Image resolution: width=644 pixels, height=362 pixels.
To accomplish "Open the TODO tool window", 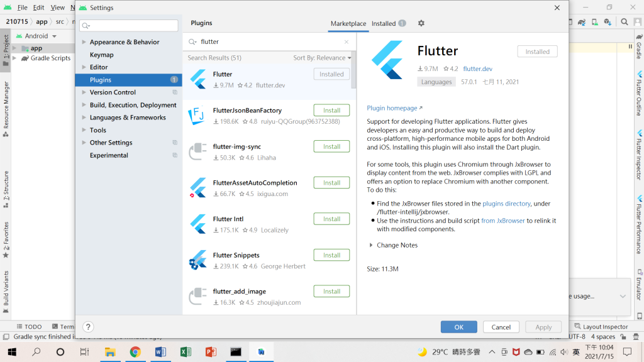I will click(x=29, y=327).
